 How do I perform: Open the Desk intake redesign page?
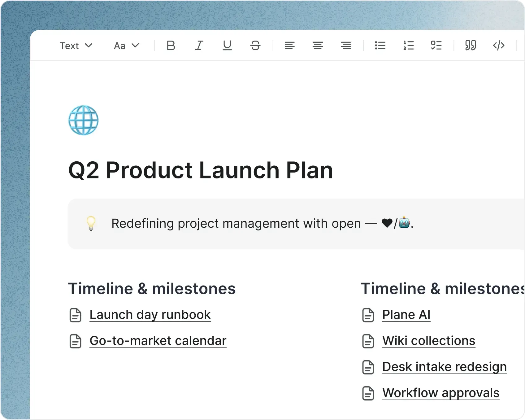pyautogui.click(x=444, y=367)
